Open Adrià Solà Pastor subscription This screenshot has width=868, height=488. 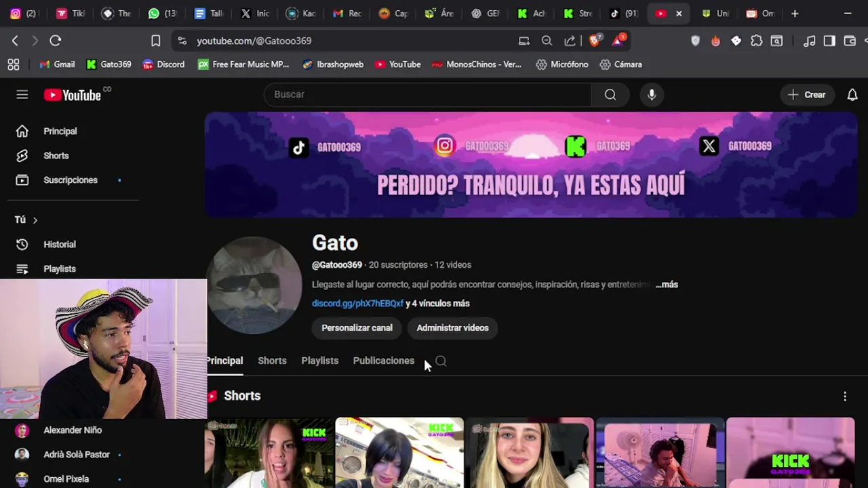[x=77, y=455]
